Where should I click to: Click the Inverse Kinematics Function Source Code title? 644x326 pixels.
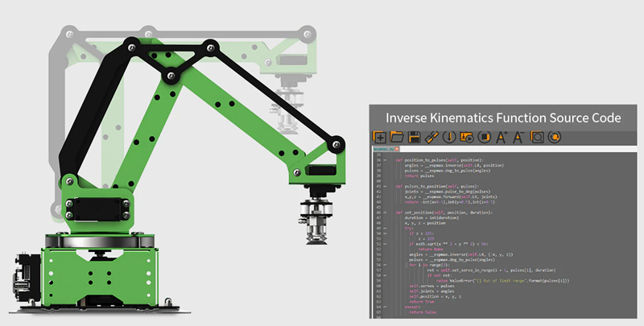coord(502,117)
